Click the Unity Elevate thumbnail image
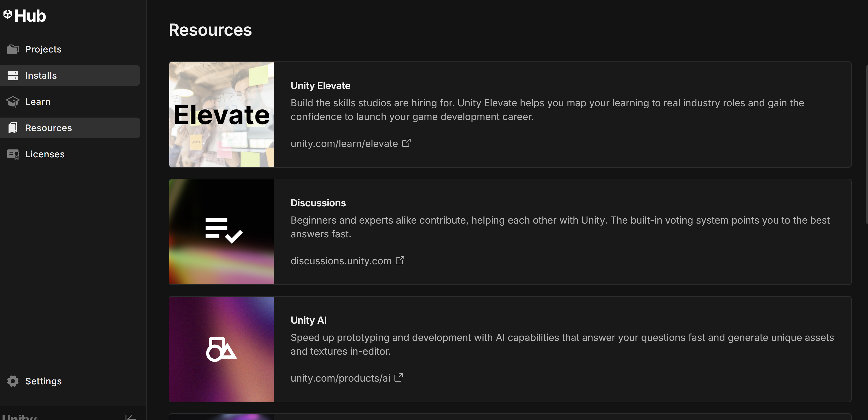This screenshot has height=420, width=868. point(221,115)
